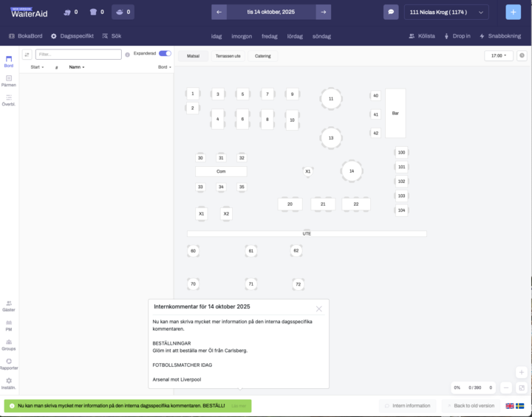
Task: Select the Catering tab
Action: point(262,55)
